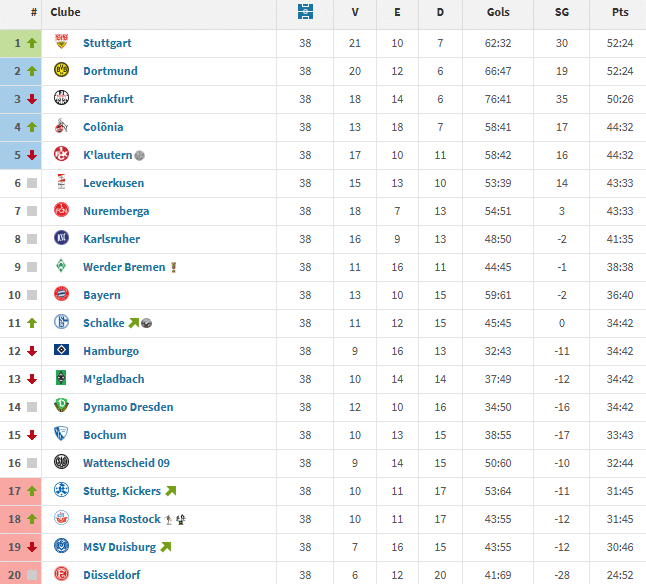Click the Frankfurt eagle crest icon
This screenshot has width=646, height=584.
[x=61, y=99]
